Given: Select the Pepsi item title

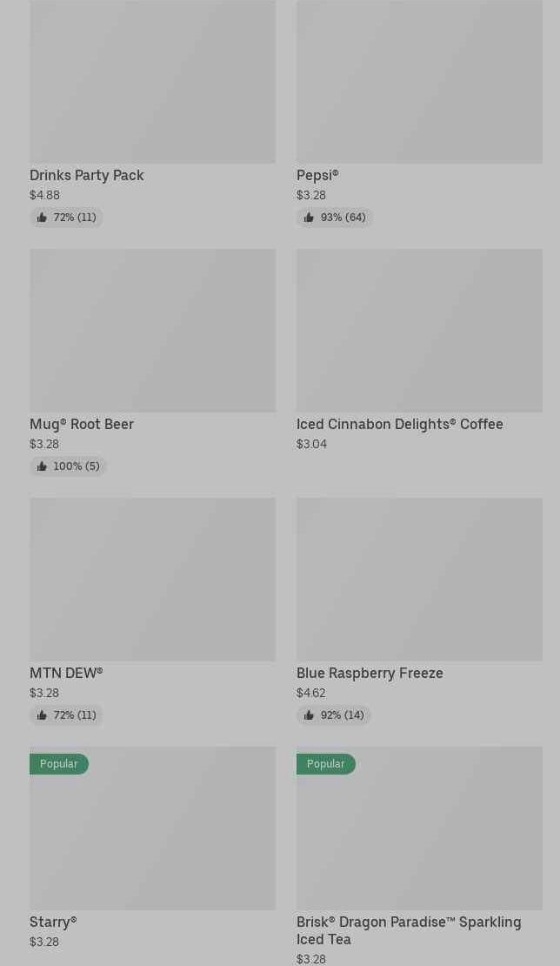Looking at the screenshot, I should tap(317, 176).
